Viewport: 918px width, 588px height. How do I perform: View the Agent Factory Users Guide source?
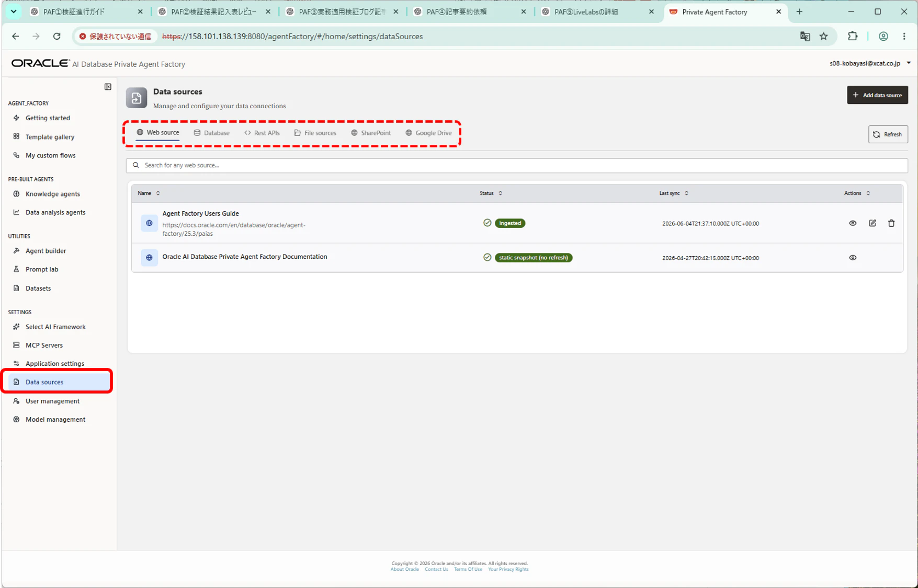pyautogui.click(x=853, y=223)
